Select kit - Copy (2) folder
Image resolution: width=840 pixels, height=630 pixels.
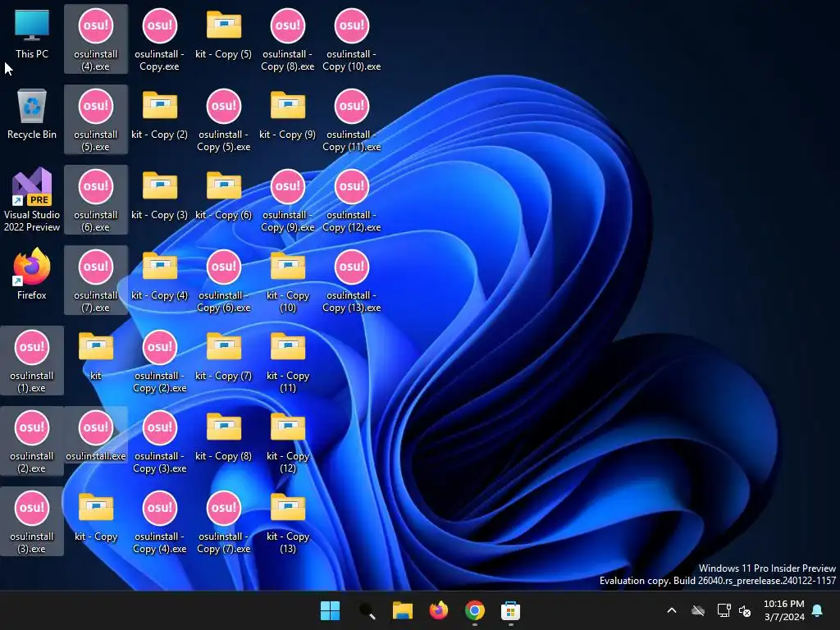160,114
